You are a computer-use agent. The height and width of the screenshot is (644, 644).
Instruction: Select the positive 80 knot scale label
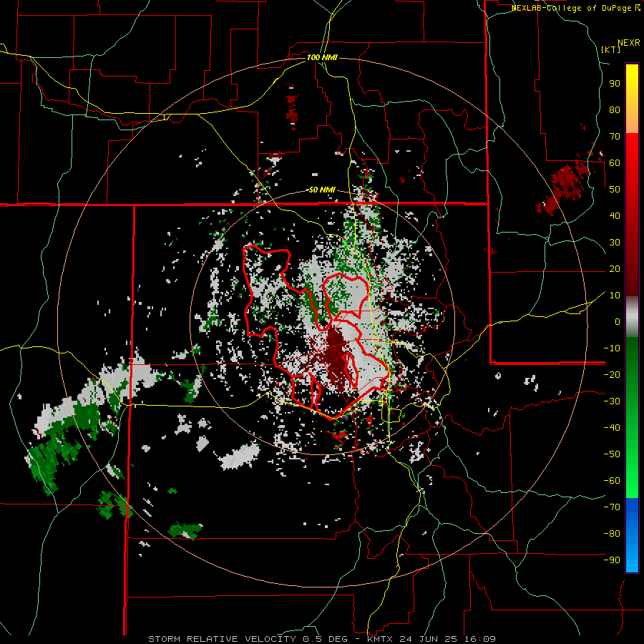(615, 110)
